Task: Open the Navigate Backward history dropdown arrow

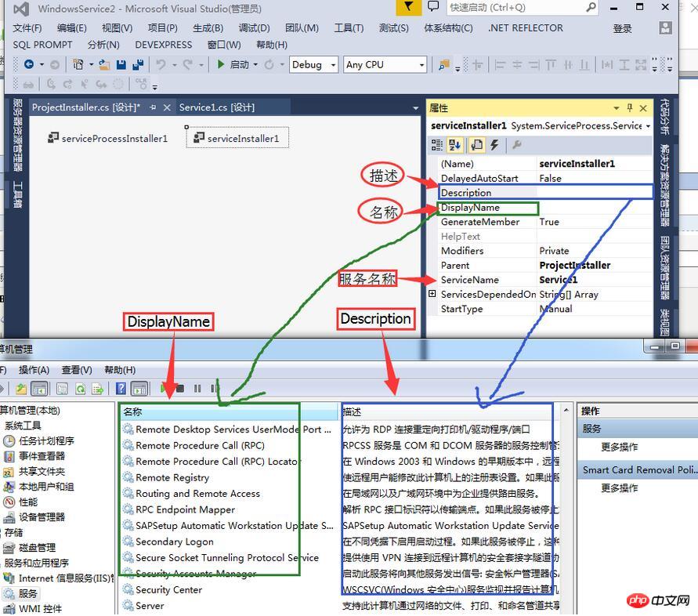Action: [42, 64]
